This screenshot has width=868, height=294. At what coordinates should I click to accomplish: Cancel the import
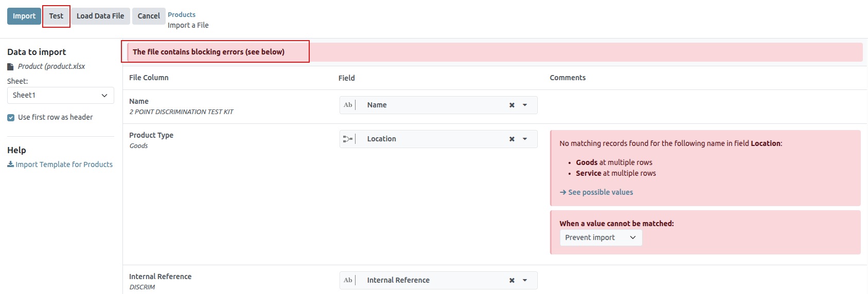tap(149, 16)
